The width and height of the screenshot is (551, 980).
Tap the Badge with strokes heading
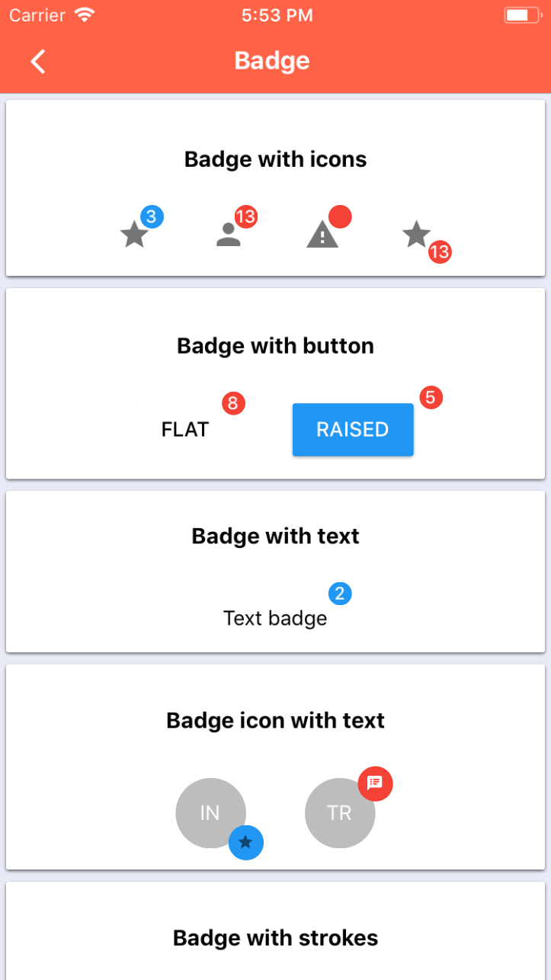(x=275, y=937)
